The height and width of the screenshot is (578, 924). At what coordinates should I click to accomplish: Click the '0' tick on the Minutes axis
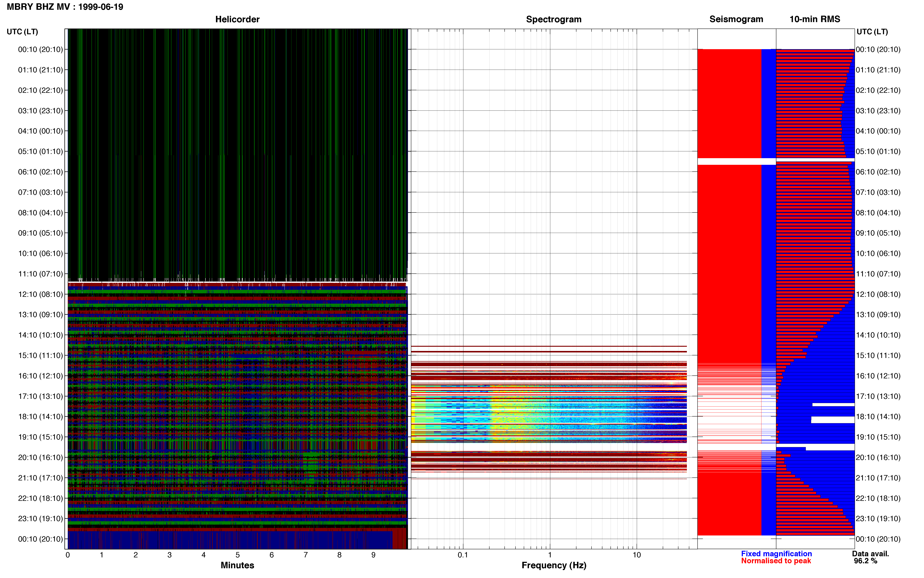[68, 555]
